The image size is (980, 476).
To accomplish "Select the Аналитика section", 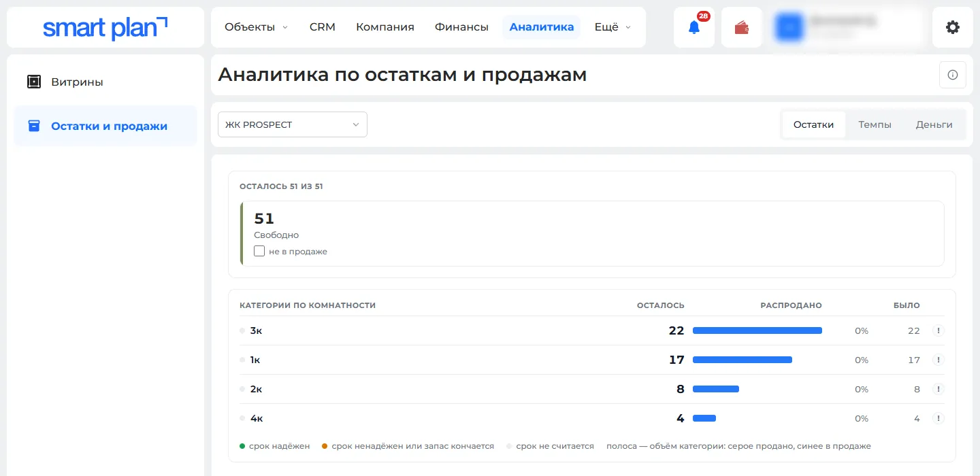I will point(542,27).
